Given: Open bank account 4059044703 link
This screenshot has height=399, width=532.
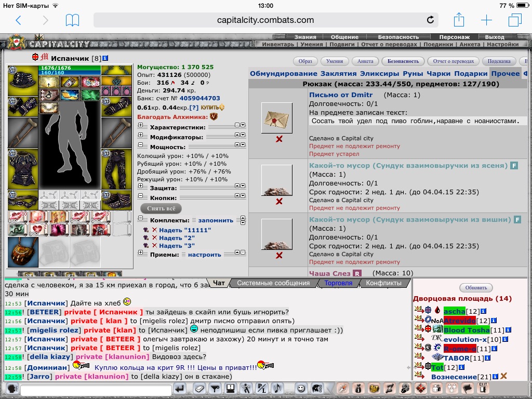Looking at the screenshot, I should [x=199, y=98].
